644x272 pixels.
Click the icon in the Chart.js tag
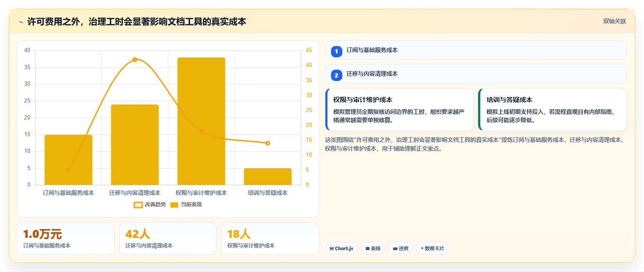coord(331,249)
